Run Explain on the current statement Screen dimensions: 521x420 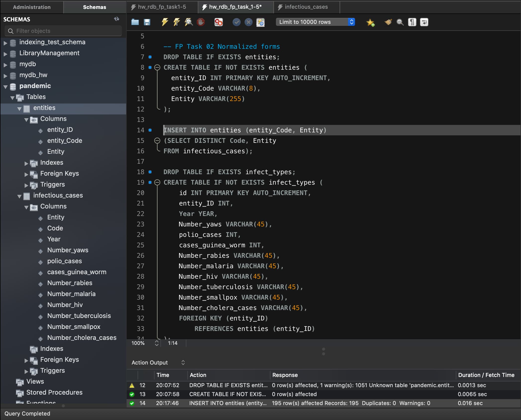pyautogui.click(x=189, y=22)
